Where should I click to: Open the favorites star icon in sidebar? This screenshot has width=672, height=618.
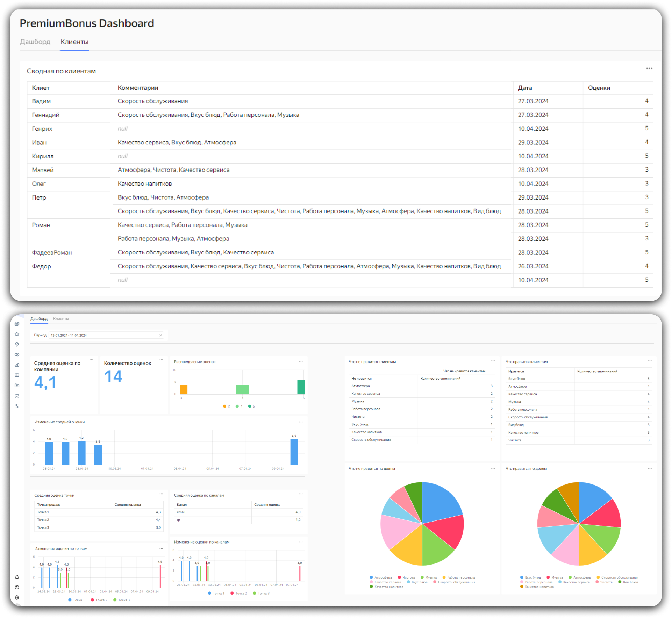(17, 334)
